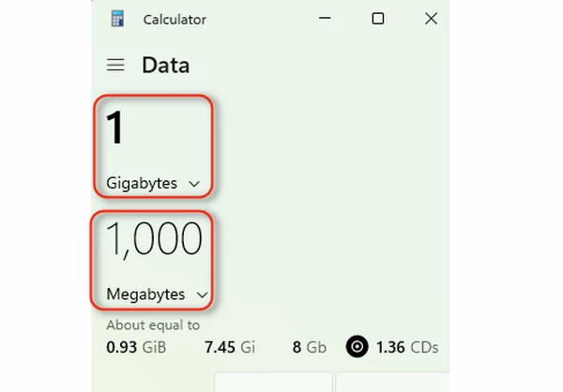
Task: Maximize the Calculator window
Action: [x=377, y=19]
